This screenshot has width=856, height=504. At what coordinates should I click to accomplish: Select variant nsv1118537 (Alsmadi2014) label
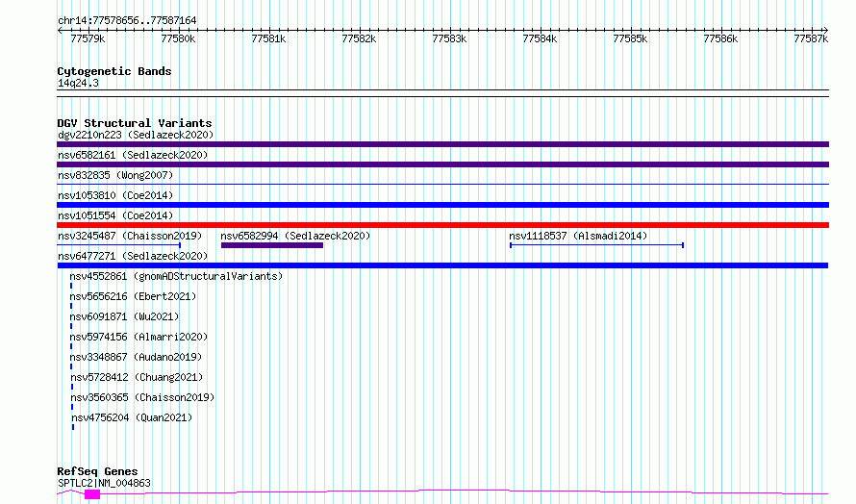[578, 236]
